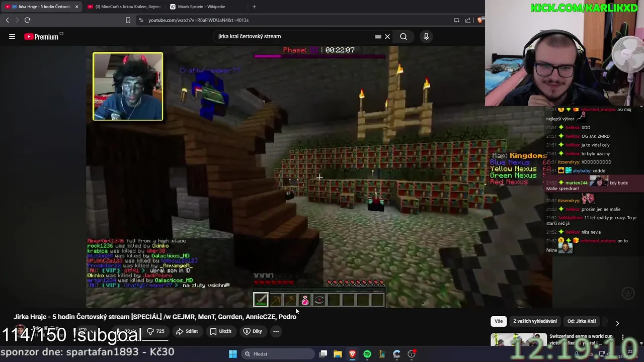Close the Jirka Hraje tab
The image size is (644, 362).
76,7
